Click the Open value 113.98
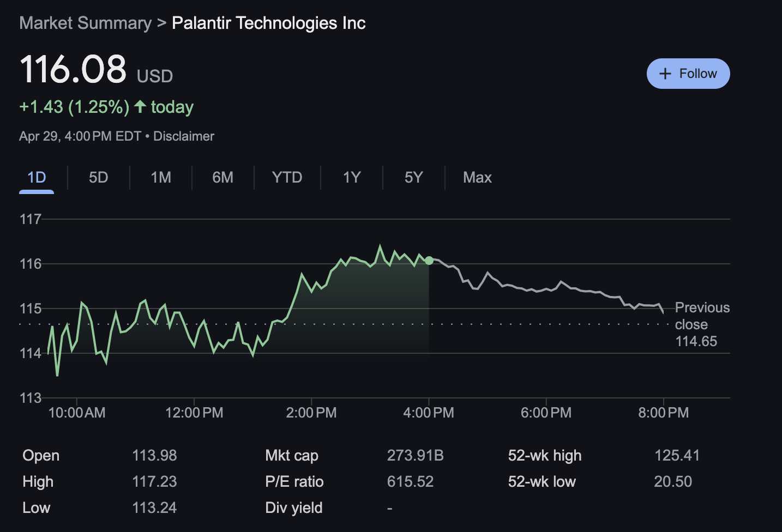The image size is (782, 532). pyautogui.click(x=154, y=456)
